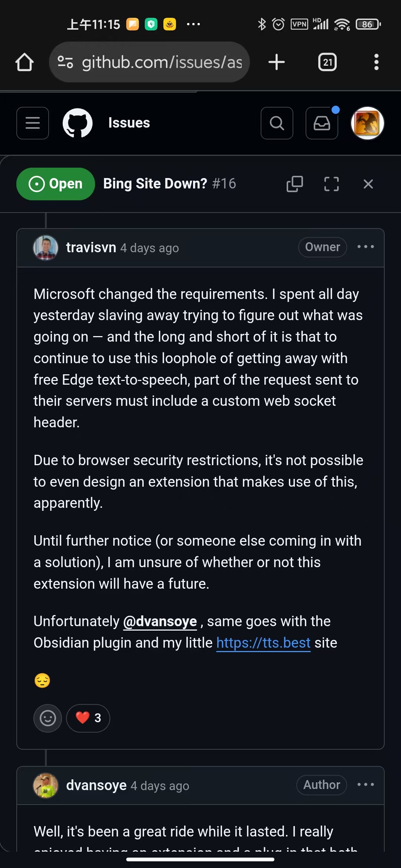The image size is (401, 868).
Task: Toggle the heart reaction with 3 votes
Action: pyautogui.click(x=88, y=718)
